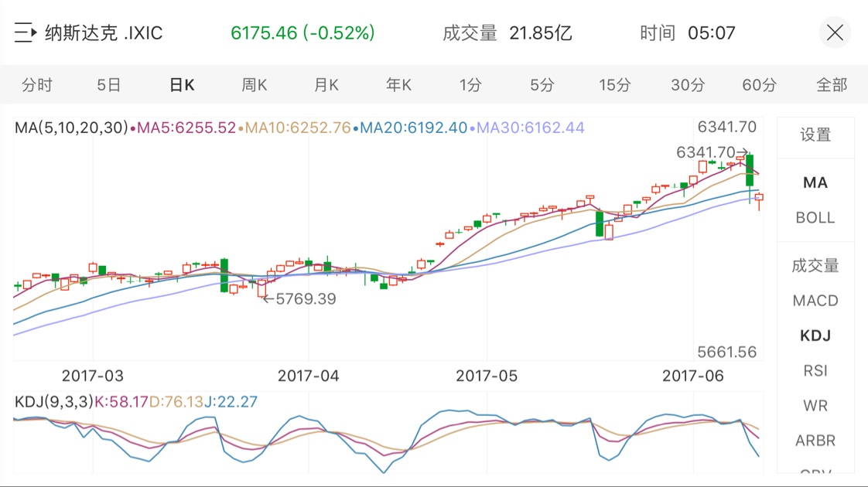Select the 周K weekly candlestick tab
The width and height of the screenshot is (868, 487).
254,85
